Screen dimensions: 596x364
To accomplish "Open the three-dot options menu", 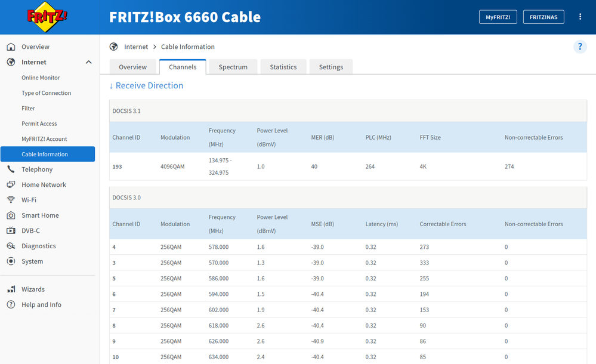I will point(580,17).
